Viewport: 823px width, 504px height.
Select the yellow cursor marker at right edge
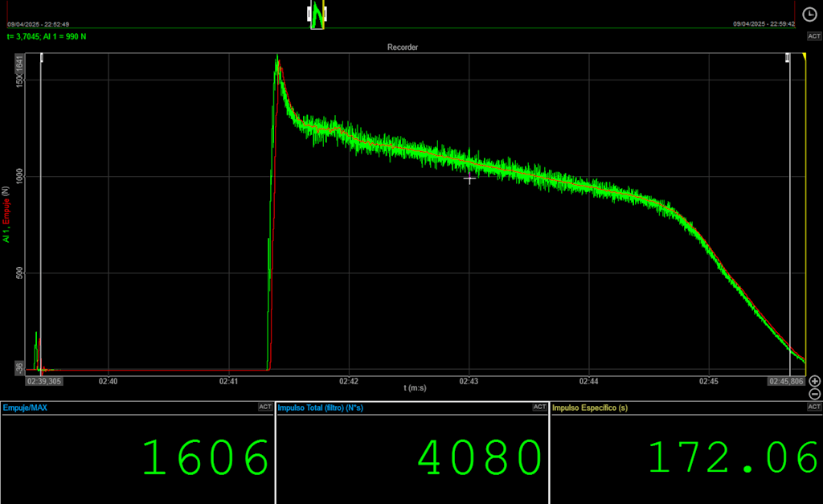click(x=804, y=57)
